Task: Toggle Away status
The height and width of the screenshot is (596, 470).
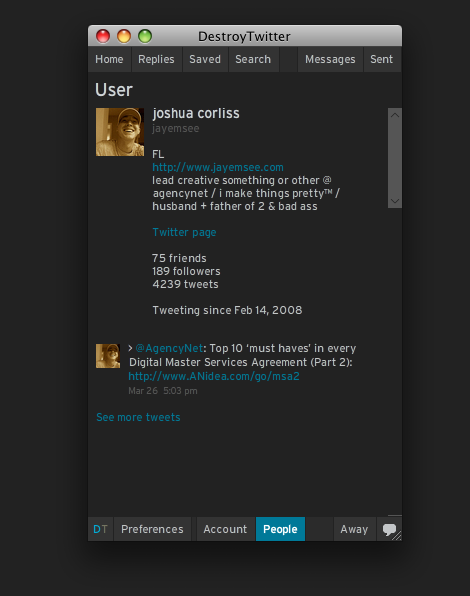Action: pos(354,529)
